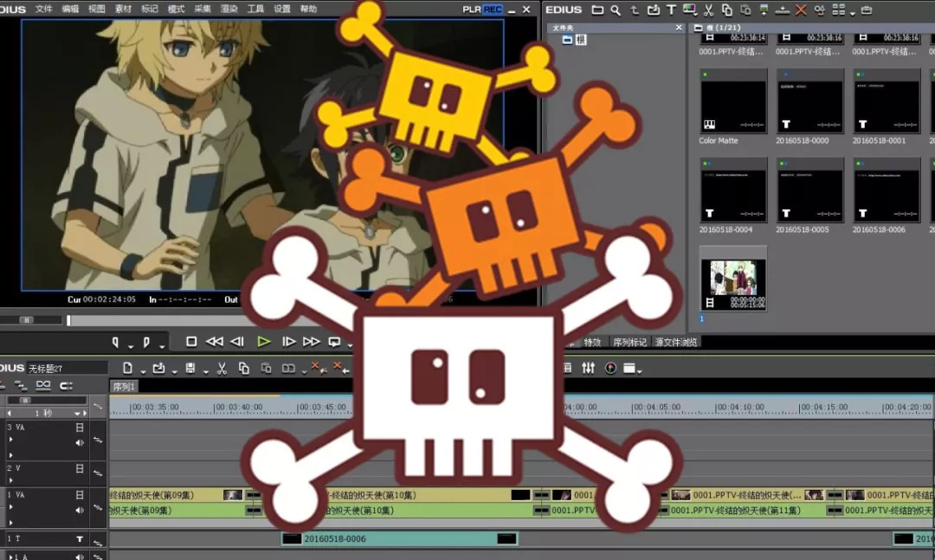Open the audio mixer icon

point(589,368)
